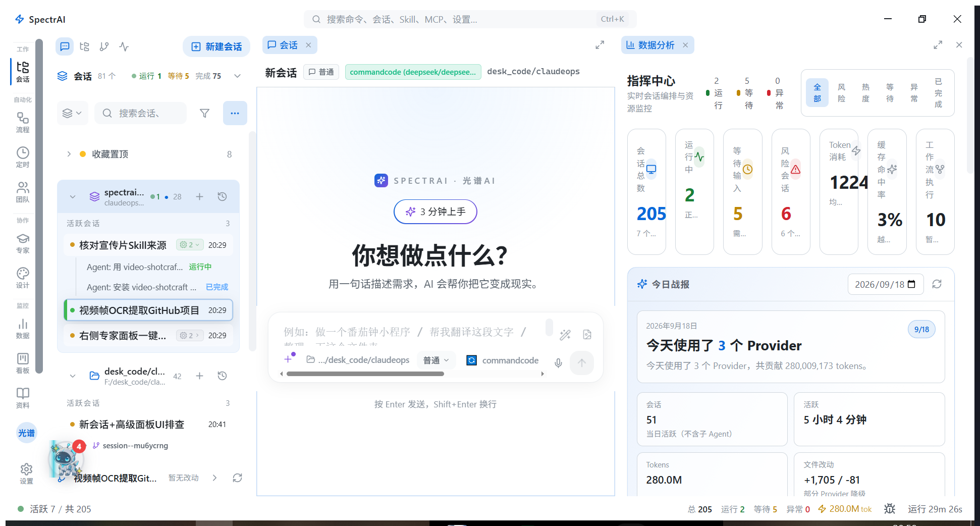Click the magic wand prompt enhance icon

click(x=565, y=335)
